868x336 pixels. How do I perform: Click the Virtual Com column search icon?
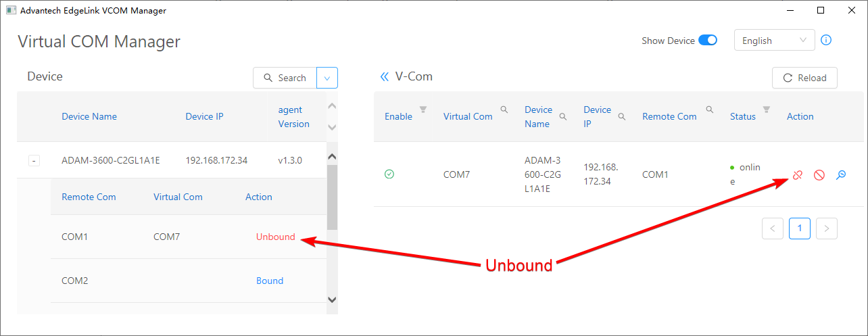504,110
